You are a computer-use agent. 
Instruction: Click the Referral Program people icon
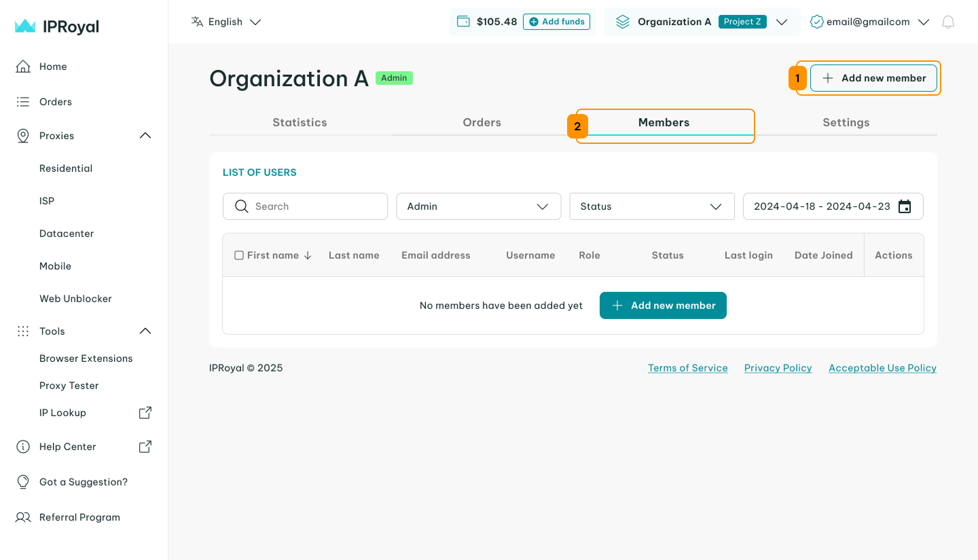(x=23, y=517)
